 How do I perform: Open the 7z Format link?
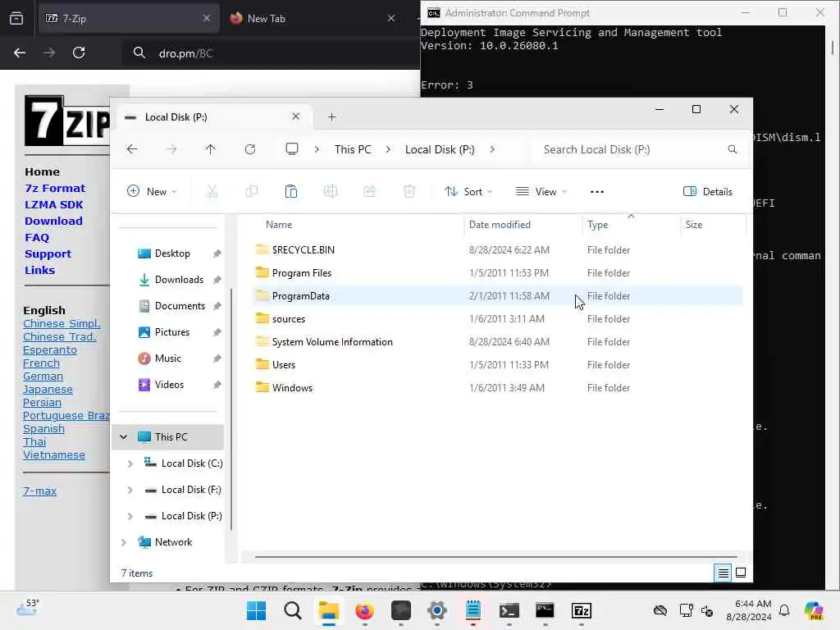point(55,188)
